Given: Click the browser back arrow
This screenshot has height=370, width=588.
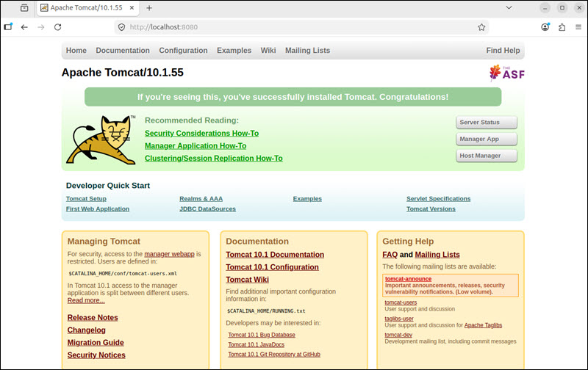Looking at the screenshot, I should click(x=24, y=27).
